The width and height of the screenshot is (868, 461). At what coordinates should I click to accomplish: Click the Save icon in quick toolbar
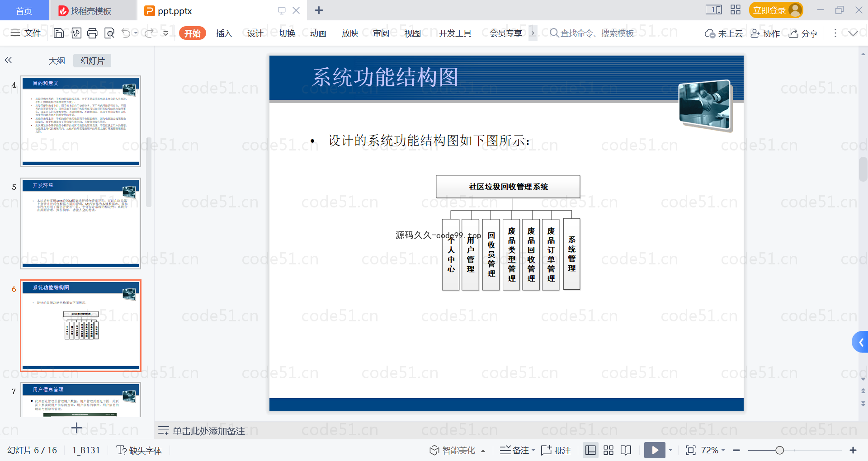pyautogui.click(x=59, y=33)
